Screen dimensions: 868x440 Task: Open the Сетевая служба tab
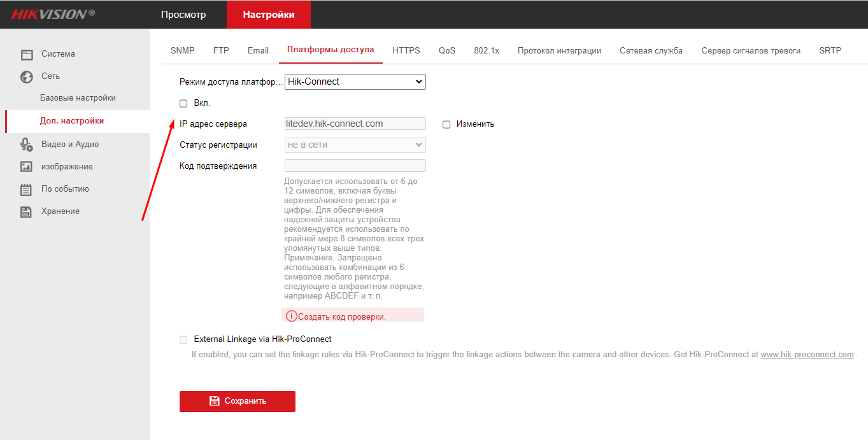[x=651, y=50]
